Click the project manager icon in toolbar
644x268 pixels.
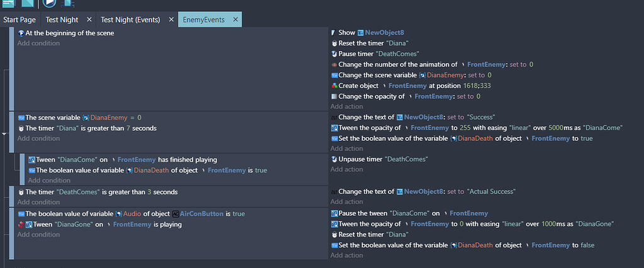coord(8,4)
